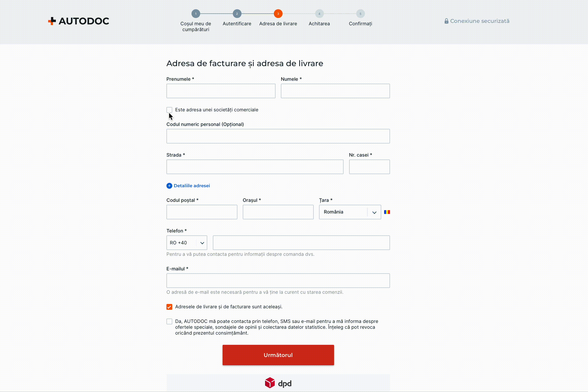Click the AUTODOC logo
Viewport: 588px width, 392px height.
click(x=79, y=21)
